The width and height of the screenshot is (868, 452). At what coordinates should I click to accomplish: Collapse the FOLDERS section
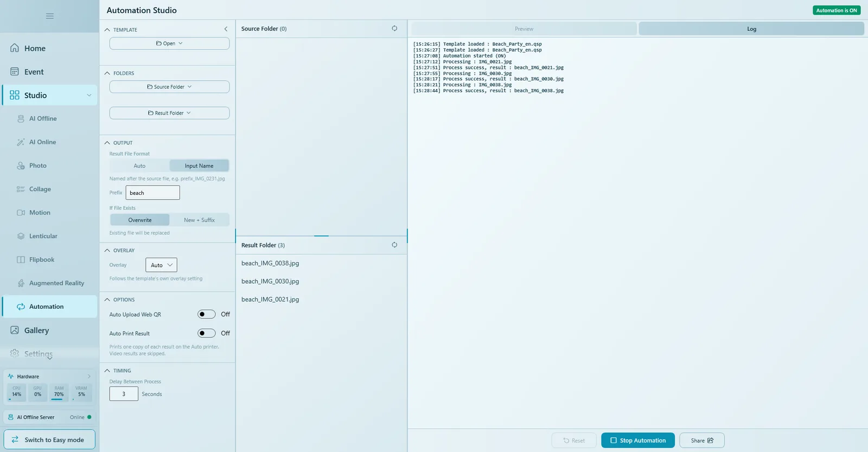point(107,73)
